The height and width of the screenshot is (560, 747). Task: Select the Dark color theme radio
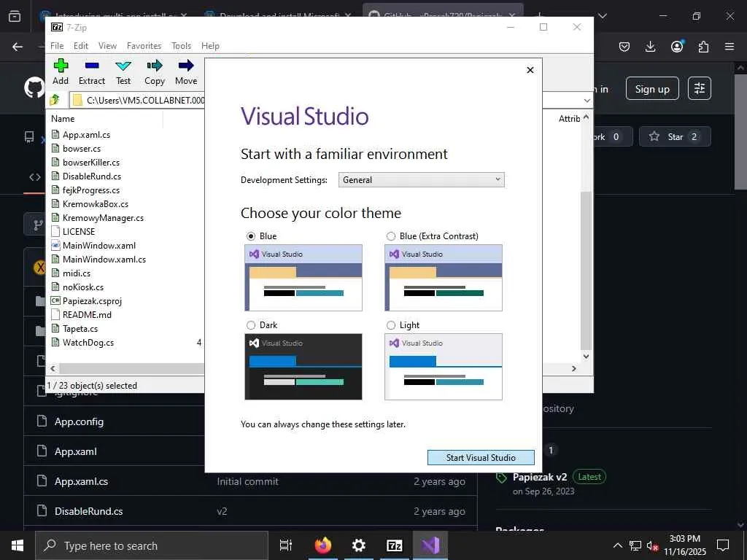pos(251,325)
